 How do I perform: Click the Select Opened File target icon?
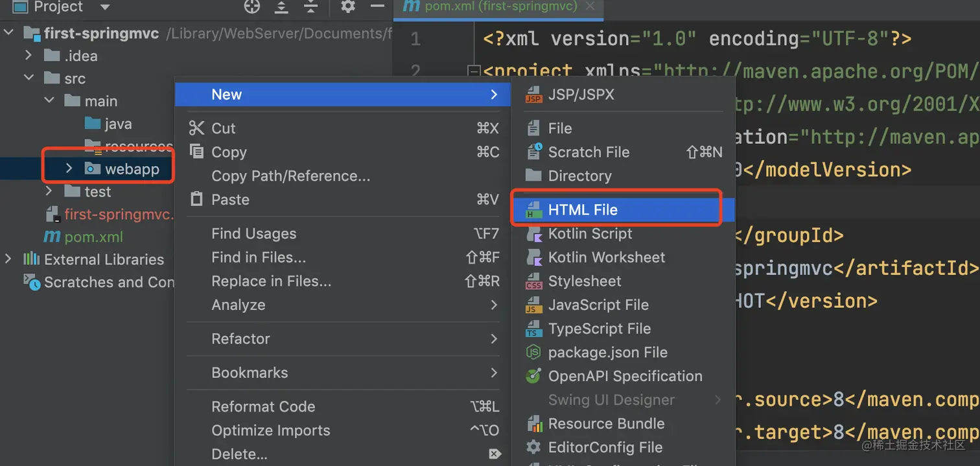point(251,7)
